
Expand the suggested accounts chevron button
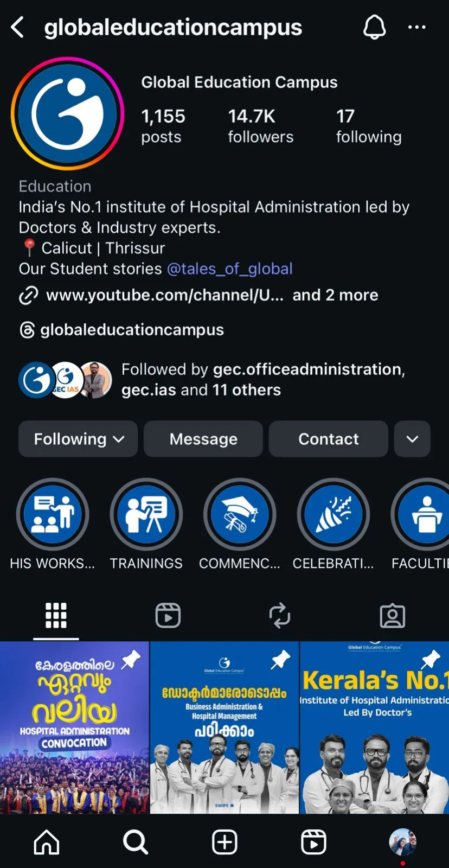tap(412, 439)
